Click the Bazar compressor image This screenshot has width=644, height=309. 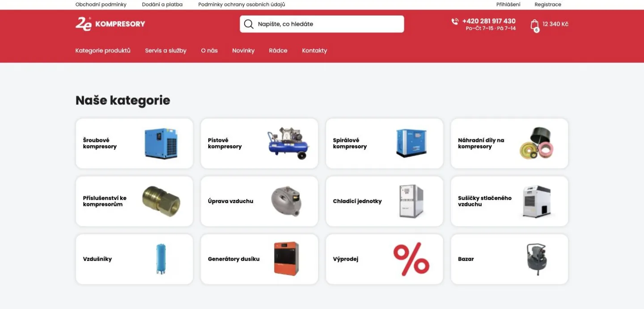(537, 259)
